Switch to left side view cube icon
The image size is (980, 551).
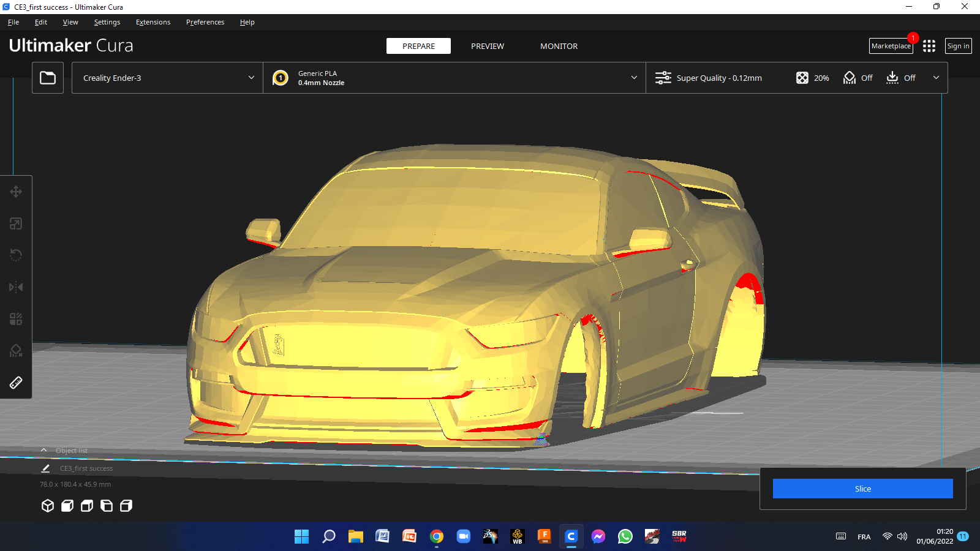pyautogui.click(x=107, y=506)
